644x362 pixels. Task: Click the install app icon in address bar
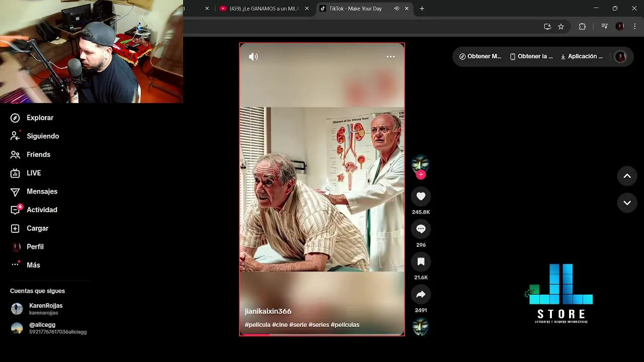547,27
